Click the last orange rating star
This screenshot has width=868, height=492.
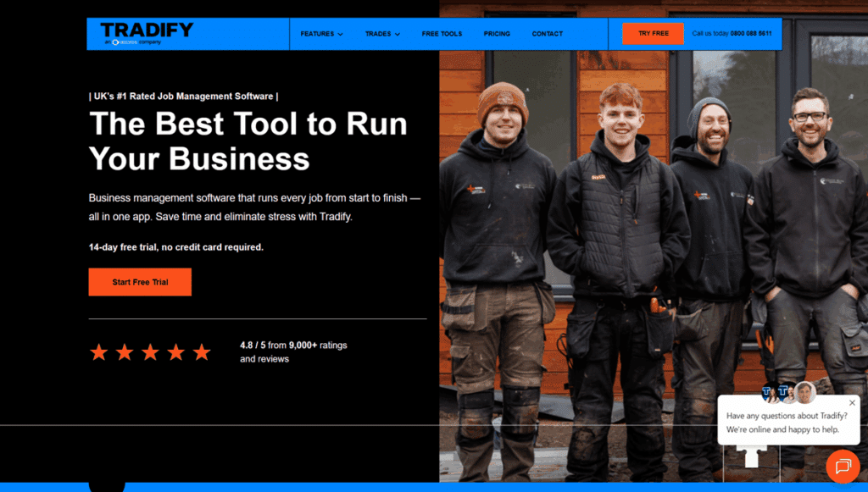click(201, 352)
